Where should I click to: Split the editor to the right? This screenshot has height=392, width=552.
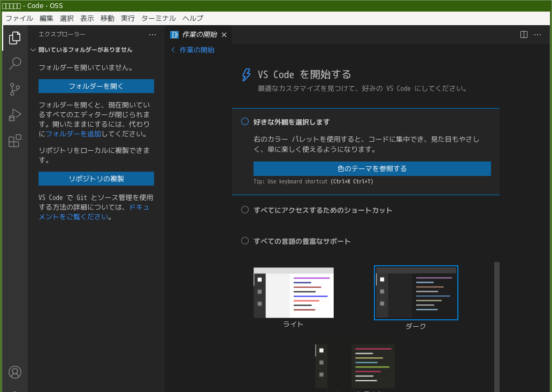tap(524, 34)
